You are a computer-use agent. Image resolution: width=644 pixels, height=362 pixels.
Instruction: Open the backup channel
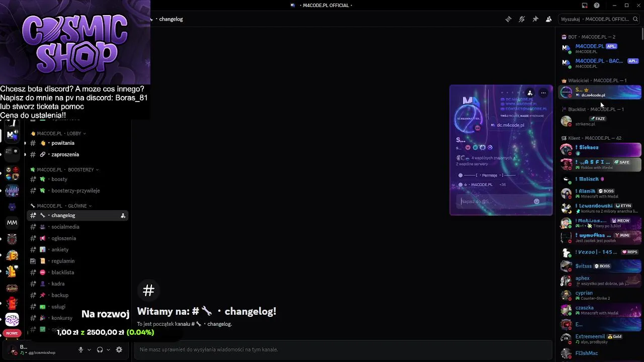click(78, 295)
